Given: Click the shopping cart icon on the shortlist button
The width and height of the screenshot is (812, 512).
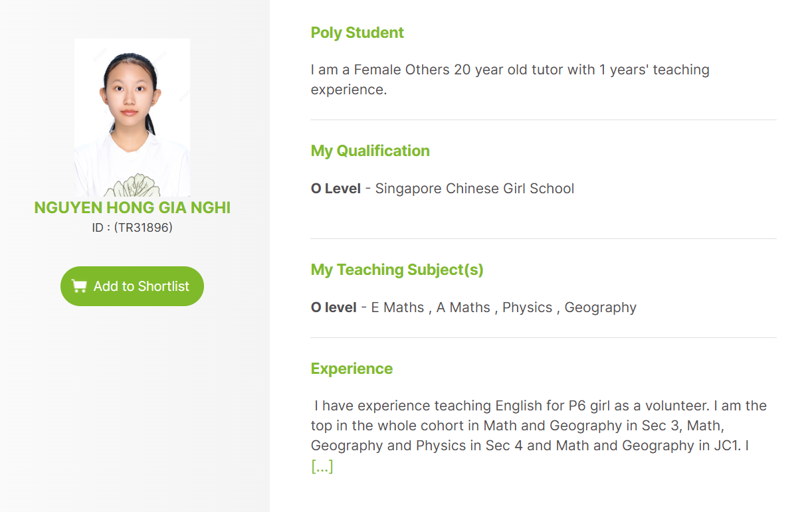Looking at the screenshot, I should tap(79, 286).
